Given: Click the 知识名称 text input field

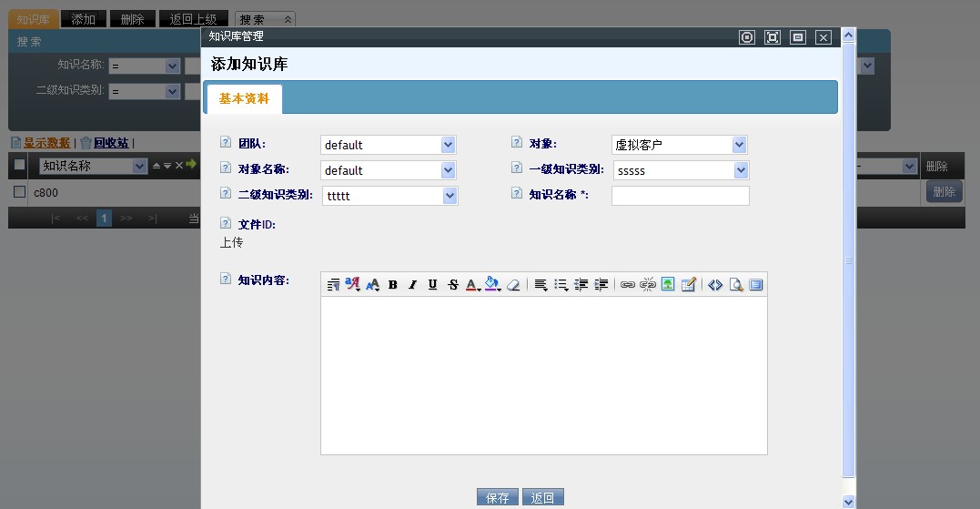Looking at the screenshot, I should (680, 196).
